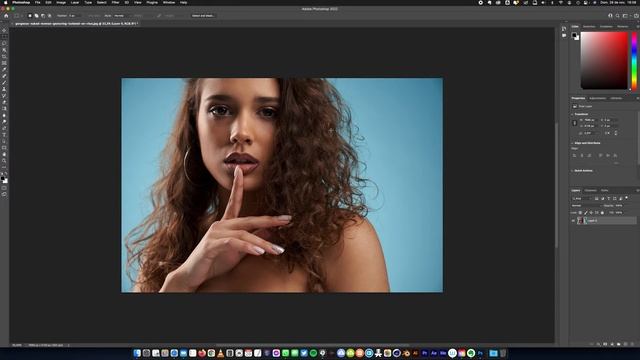This screenshot has height=360, width=640.
Task: Select the Rectangular Marquee tool
Action: pos(4,37)
